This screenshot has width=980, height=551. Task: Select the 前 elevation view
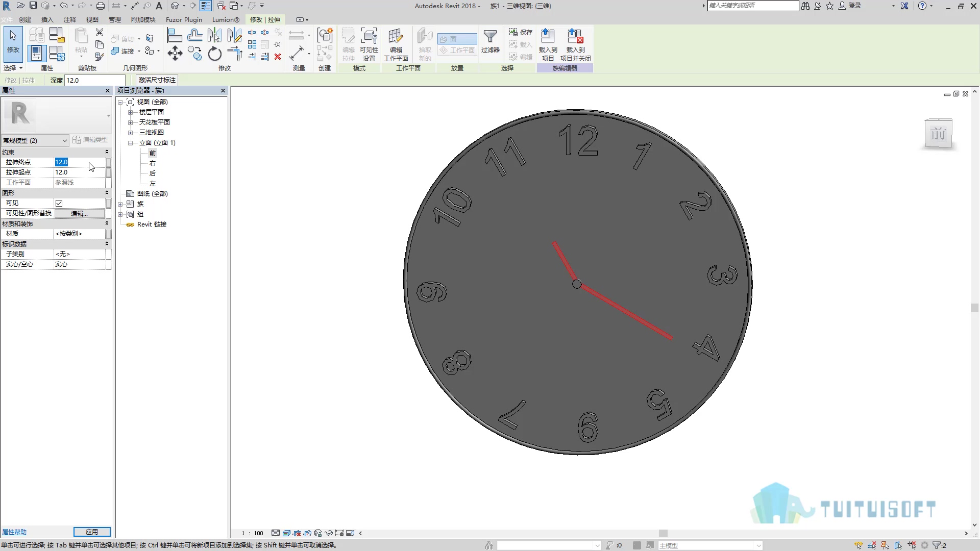152,153
